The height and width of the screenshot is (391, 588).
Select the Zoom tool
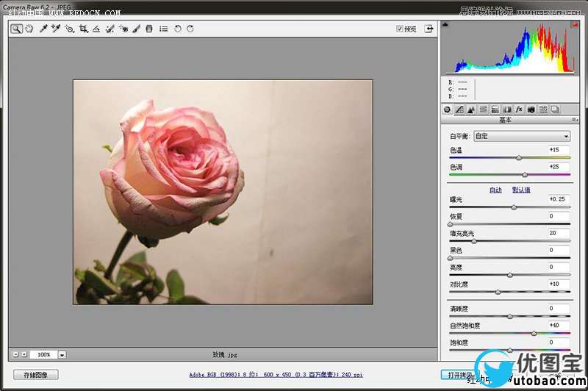point(16,29)
